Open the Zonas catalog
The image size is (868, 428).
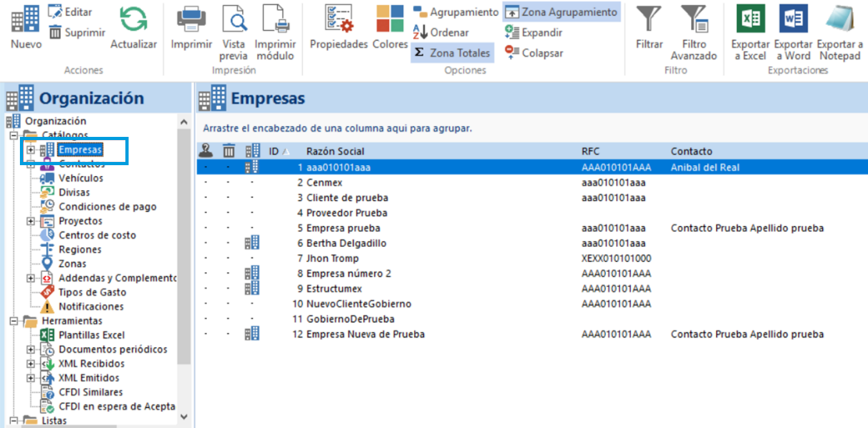pyautogui.click(x=72, y=263)
